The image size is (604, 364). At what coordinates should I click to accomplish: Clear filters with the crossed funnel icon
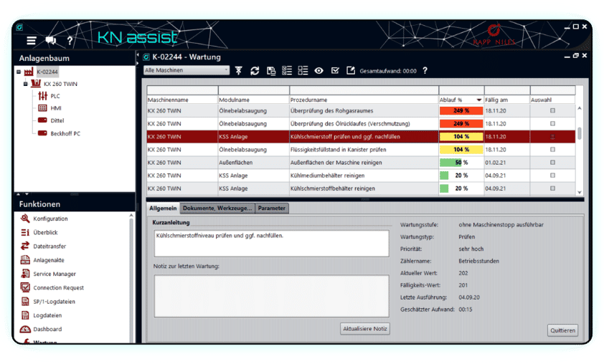(x=238, y=70)
